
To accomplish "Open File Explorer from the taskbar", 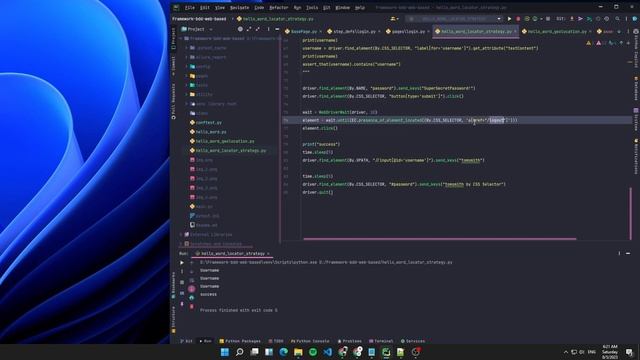I will 298,352.
